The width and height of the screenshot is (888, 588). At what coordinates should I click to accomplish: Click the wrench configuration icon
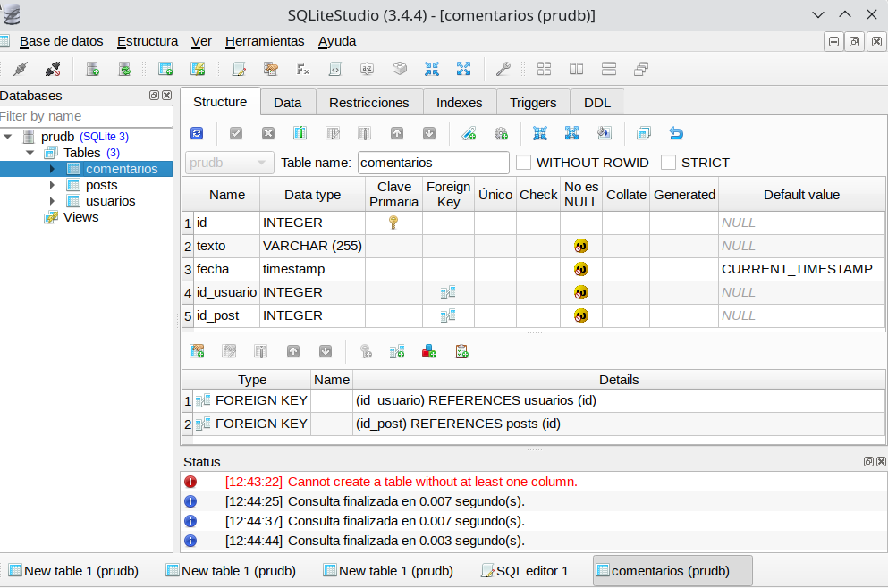pyautogui.click(x=503, y=69)
